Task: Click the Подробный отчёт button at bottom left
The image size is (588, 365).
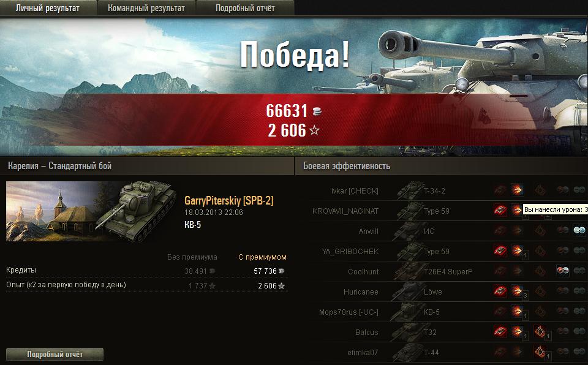Action: pyautogui.click(x=55, y=354)
